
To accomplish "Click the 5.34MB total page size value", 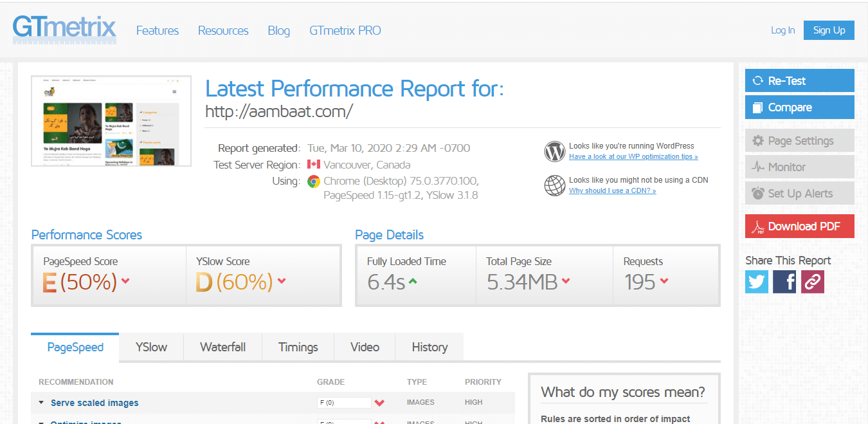I will tap(521, 282).
